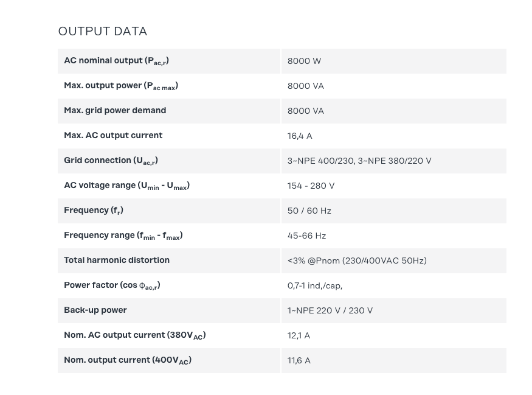The height and width of the screenshot is (395, 532).
Task: Click the Frequency range label
Action: tap(123, 236)
